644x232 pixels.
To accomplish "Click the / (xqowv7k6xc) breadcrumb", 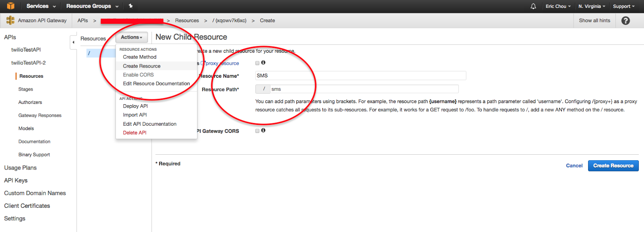I will 229,21.
